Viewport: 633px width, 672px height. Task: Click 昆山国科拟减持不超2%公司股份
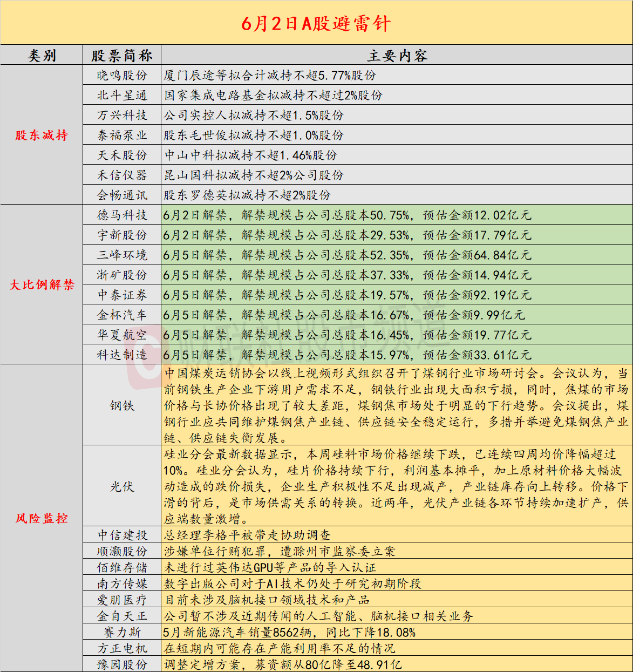click(x=254, y=175)
